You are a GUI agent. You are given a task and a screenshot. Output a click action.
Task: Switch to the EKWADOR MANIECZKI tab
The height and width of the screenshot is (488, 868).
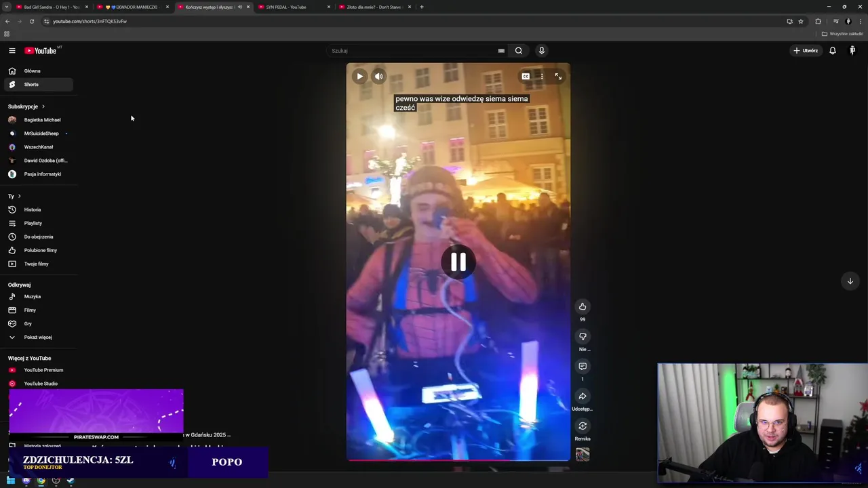tap(132, 7)
